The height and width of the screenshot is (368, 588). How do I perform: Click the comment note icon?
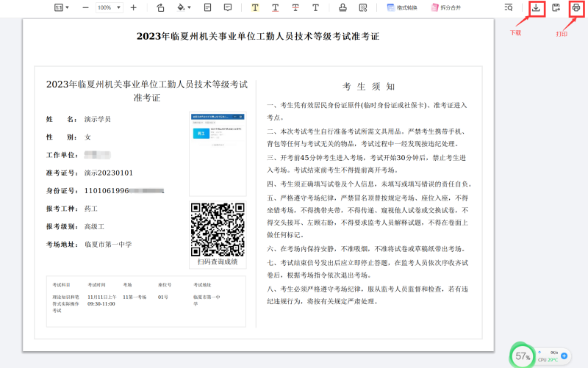click(228, 8)
